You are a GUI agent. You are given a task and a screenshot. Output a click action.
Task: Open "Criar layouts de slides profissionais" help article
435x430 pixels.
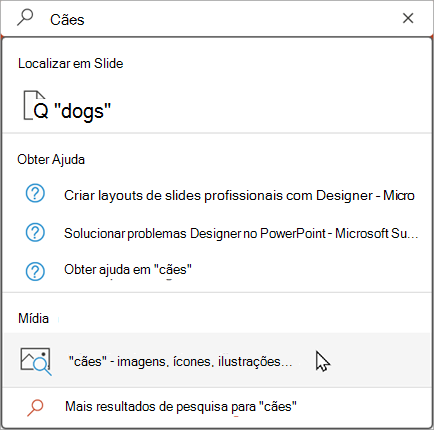click(x=217, y=195)
